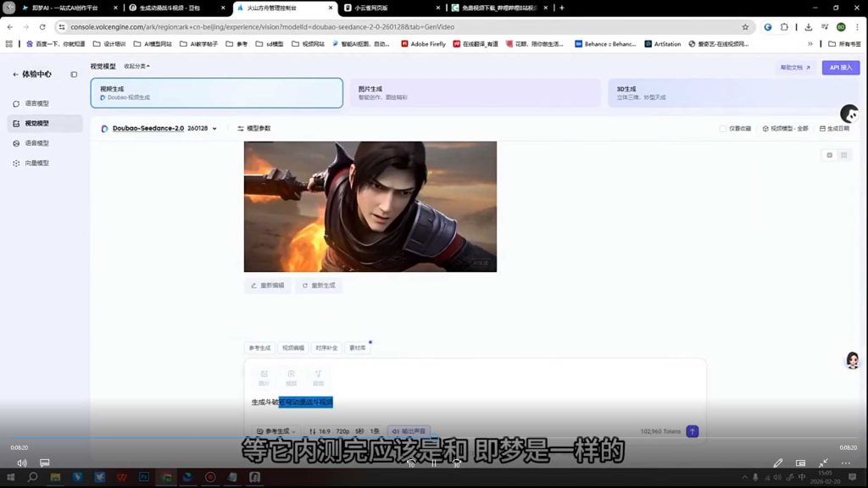Image resolution: width=868 pixels, height=488 pixels.
Task: Select the 时序补全 mode tab
Action: pyautogui.click(x=326, y=348)
